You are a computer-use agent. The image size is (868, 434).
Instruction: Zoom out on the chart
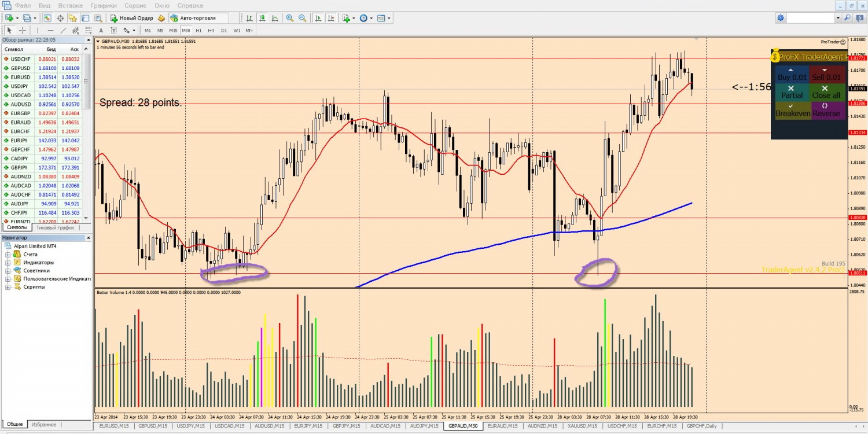[x=302, y=18]
